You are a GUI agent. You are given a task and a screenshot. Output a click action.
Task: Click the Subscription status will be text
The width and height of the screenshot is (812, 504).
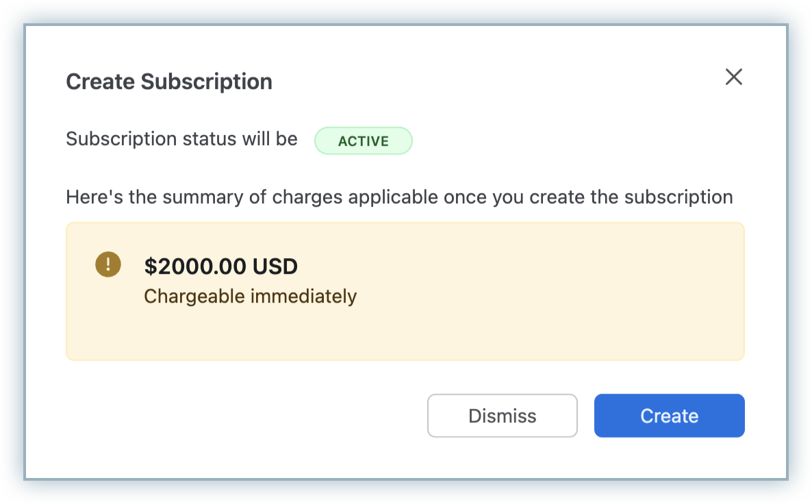click(x=181, y=139)
